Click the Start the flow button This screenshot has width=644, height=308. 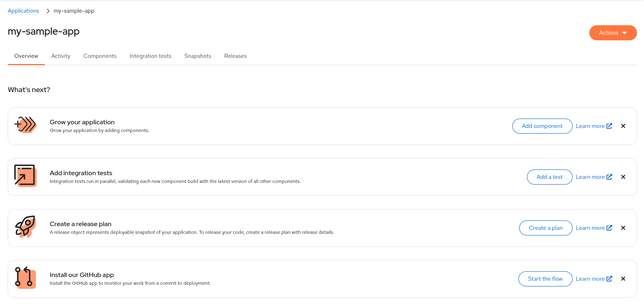pos(545,279)
